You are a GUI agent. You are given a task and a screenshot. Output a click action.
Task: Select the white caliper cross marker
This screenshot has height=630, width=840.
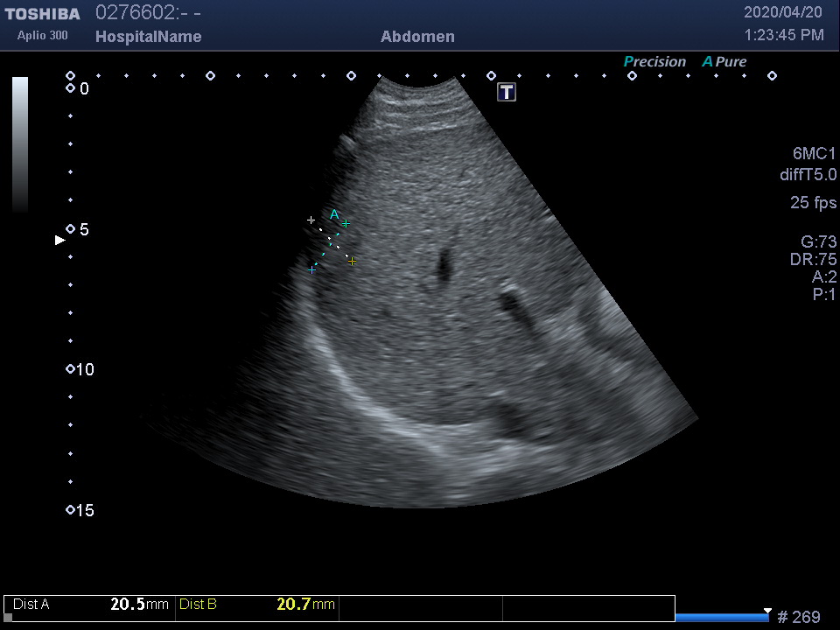click(311, 220)
